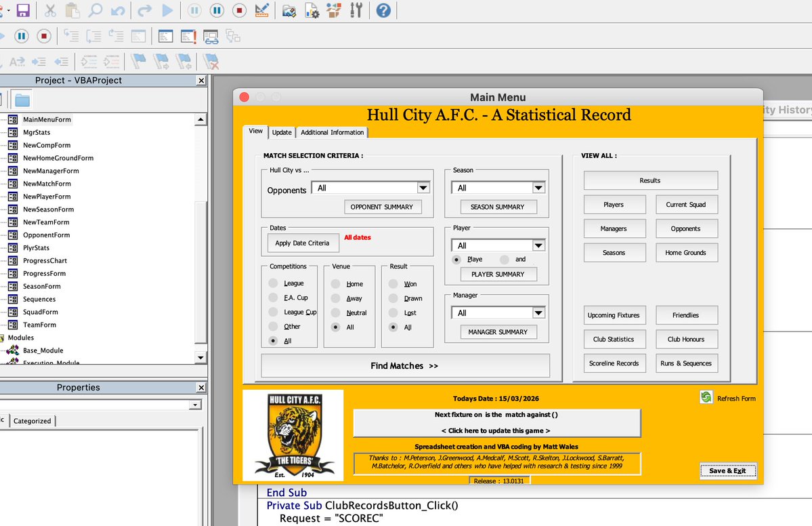
Task: Click Step Out debug icon
Action: 116,36
